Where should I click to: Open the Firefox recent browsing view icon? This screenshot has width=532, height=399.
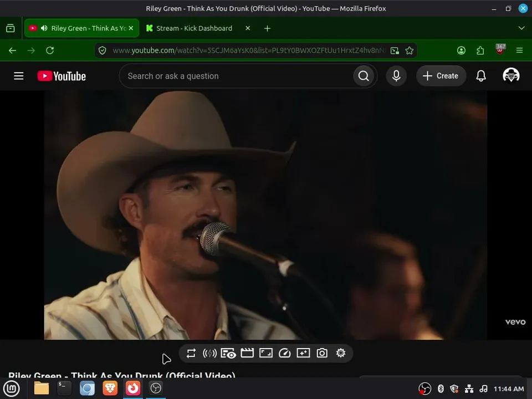pos(11,28)
